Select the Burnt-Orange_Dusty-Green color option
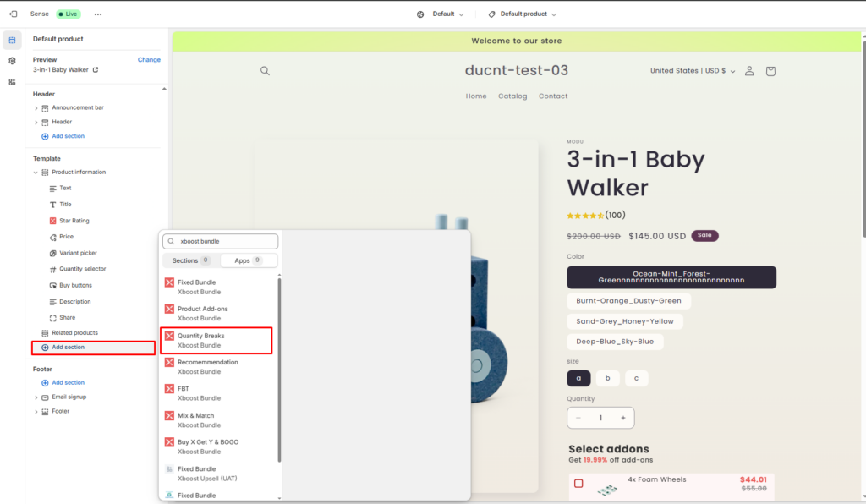Screen dimensions: 866x504 tap(628, 301)
